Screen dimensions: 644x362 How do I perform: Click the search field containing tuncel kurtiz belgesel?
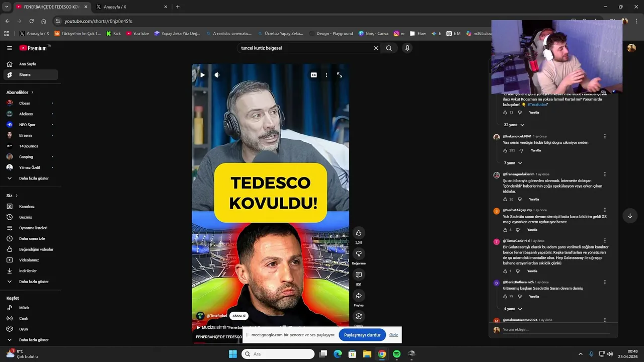[304, 48]
